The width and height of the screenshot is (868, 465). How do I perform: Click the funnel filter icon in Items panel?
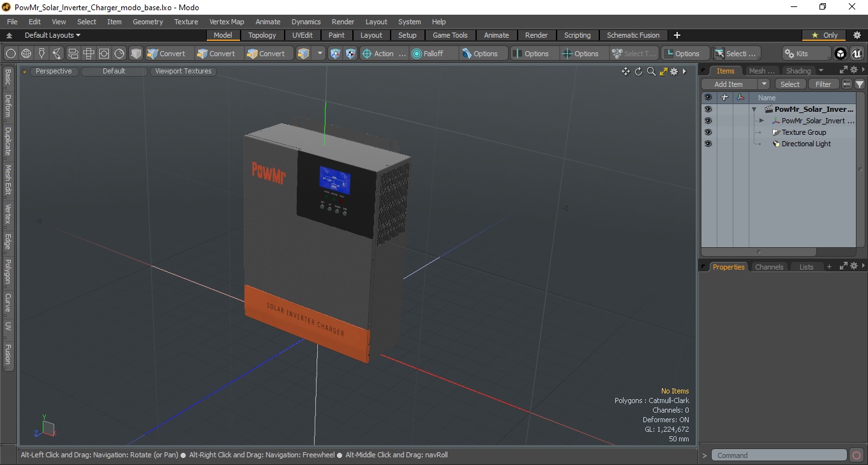(860, 84)
